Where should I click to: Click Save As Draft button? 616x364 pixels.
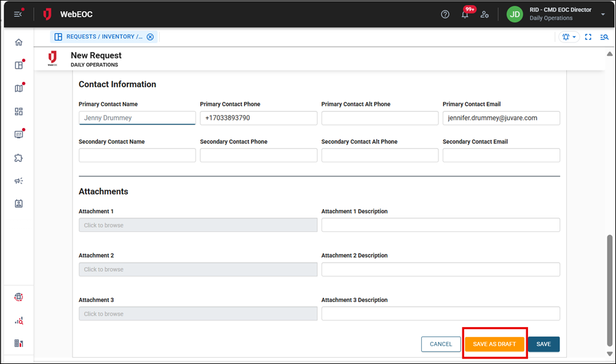coord(494,344)
